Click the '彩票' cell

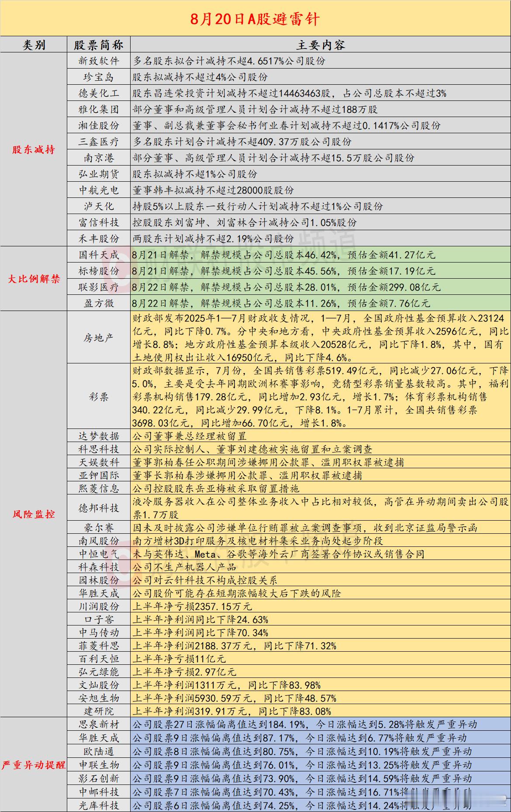pos(99,397)
